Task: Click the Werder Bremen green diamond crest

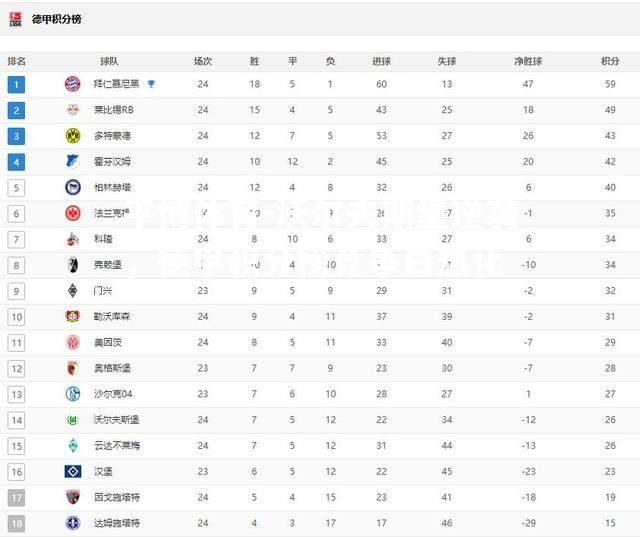Action: pos(73,446)
